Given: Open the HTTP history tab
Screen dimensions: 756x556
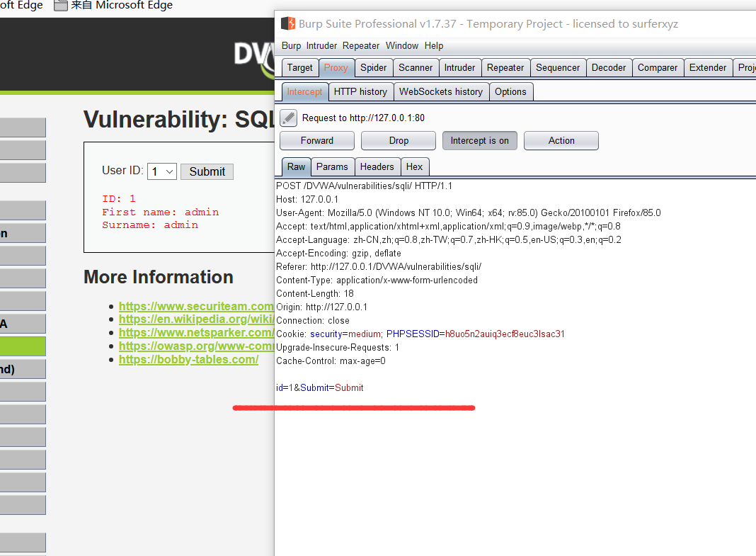Looking at the screenshot, I should (361, 91).
